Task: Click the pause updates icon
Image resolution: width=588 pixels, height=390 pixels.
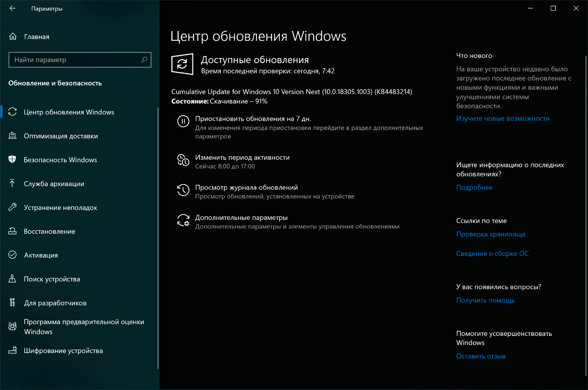Action: click(183, 122)
